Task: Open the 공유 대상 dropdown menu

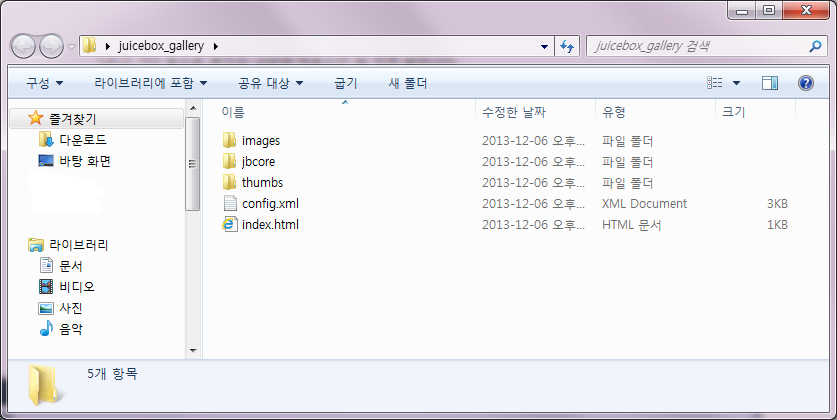Action: [270, 83]
